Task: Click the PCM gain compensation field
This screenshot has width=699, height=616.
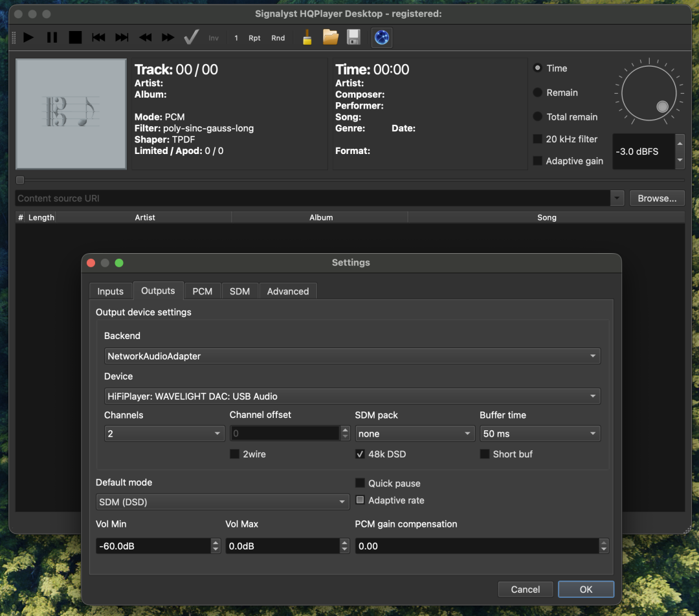Action: click(x=477, y=545)
